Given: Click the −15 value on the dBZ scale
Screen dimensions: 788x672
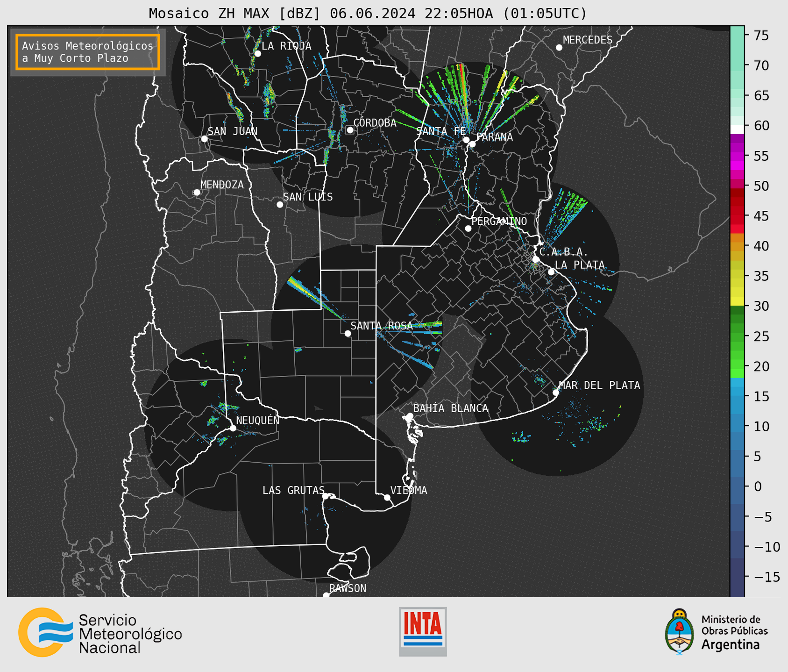Looking at the screenshot, I should [x=767, y=577].
